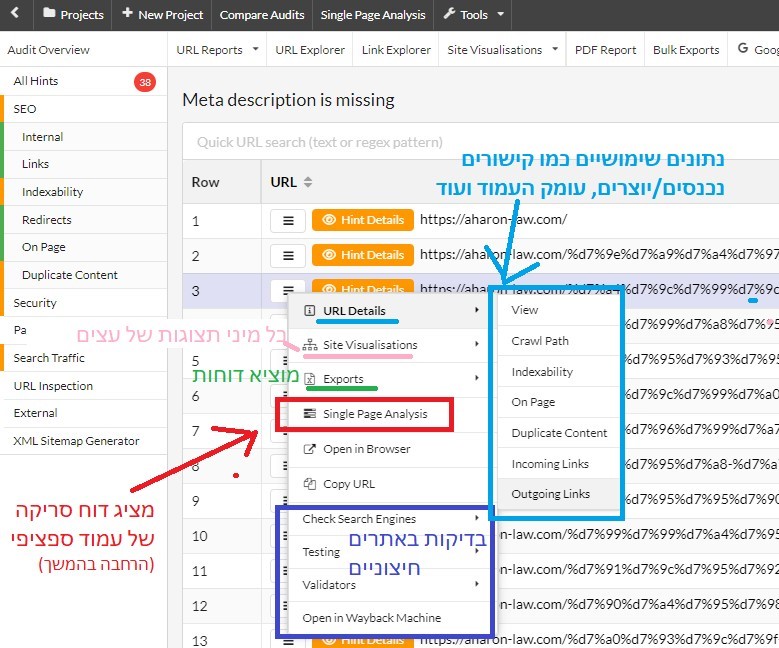Screen dimensions: 779x648
Task: Click the back arrow icon in top bar
Action: click(x=15, y=13)
